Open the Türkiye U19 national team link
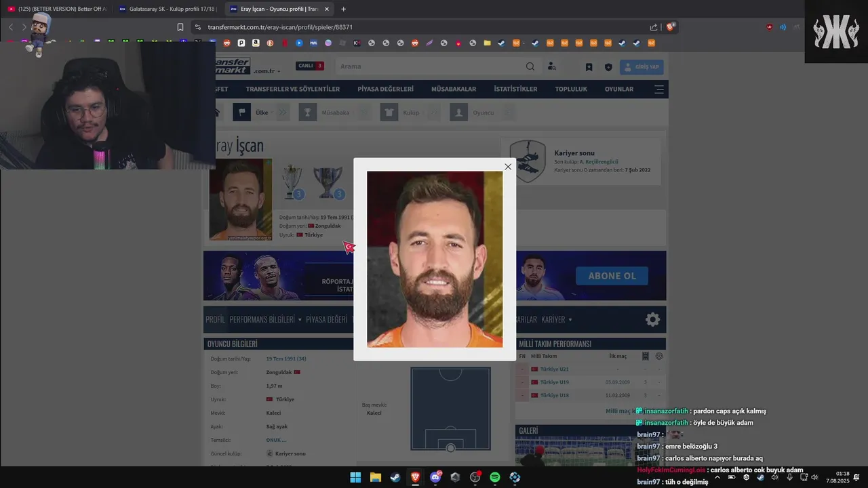The height and width of the screenshot is (488, 868). (x=554, y=382)
